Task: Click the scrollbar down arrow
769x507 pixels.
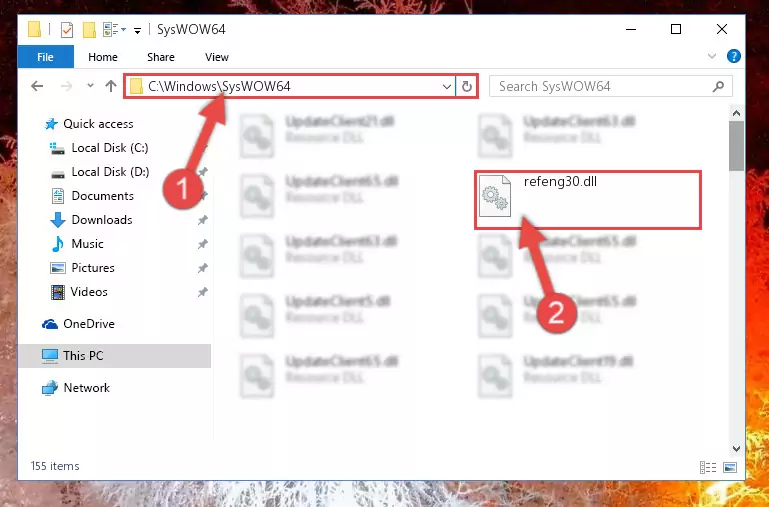Action: [x=736, y=448]
